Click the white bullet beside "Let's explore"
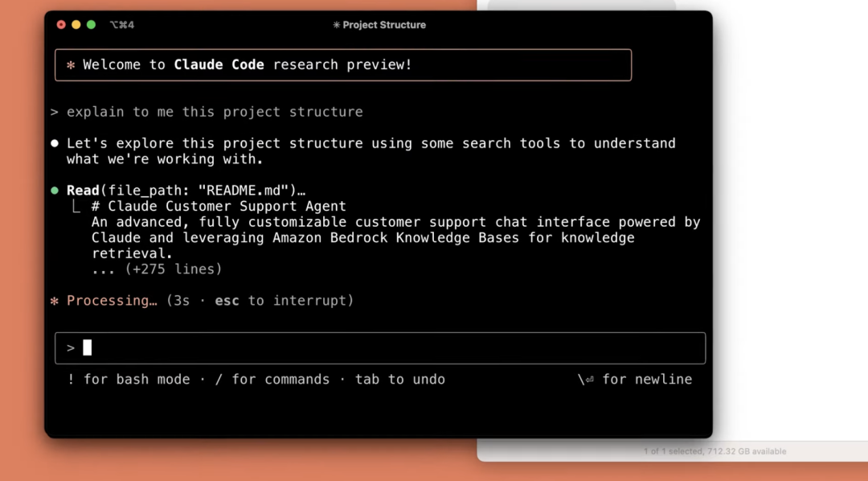This screenshot has width=868, height=481. point(55,143)
